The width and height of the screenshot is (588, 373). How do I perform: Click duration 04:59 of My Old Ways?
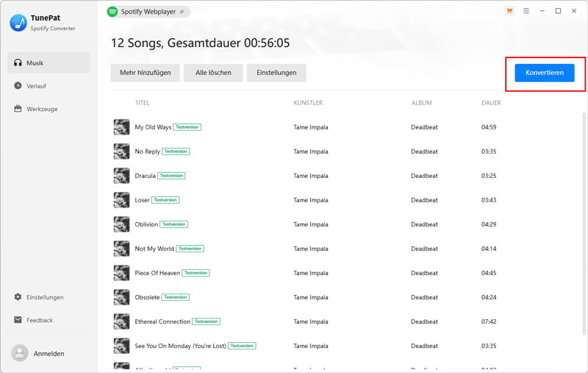[489, 127]
